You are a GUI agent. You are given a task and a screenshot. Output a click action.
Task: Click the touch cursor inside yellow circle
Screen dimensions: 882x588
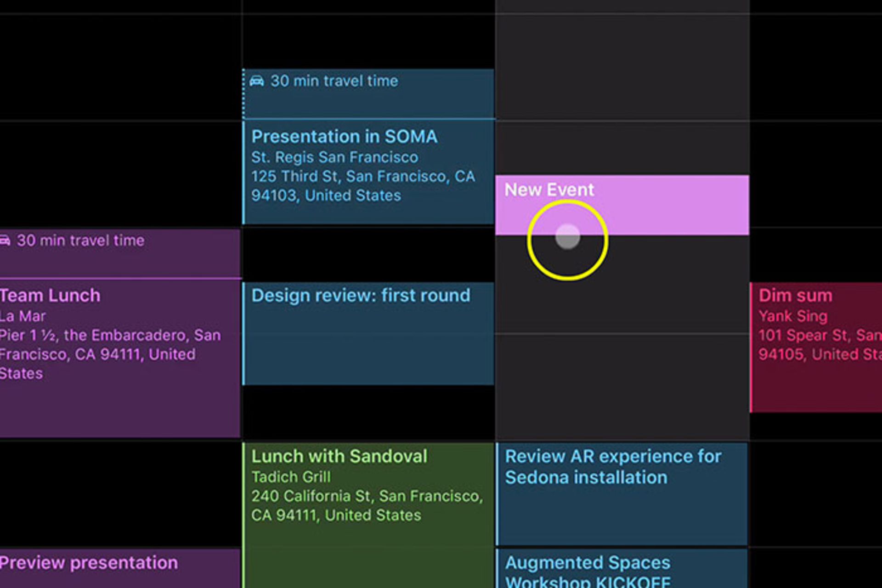pos(568,237)
